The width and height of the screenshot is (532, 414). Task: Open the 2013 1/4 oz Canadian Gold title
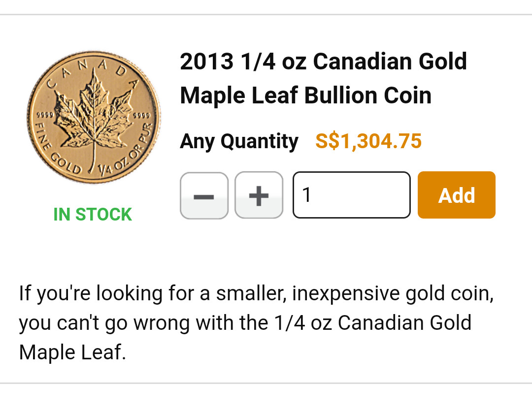point(323,62)
